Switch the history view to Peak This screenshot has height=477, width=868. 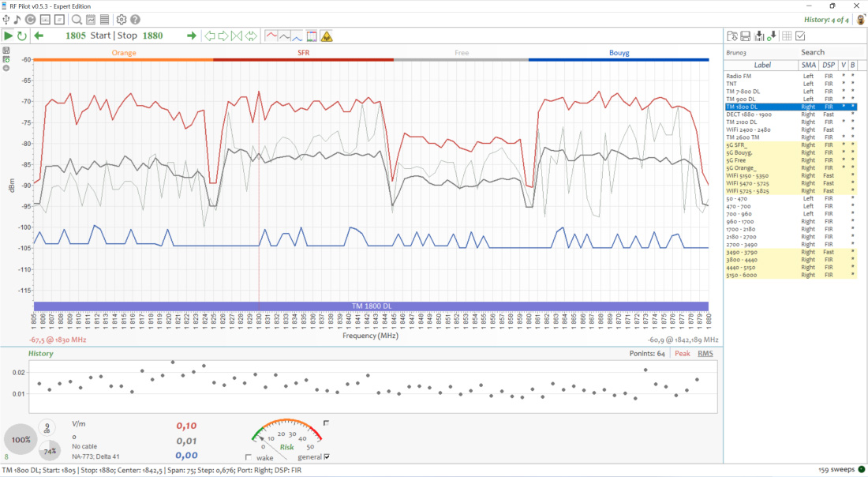click(682, 353)
